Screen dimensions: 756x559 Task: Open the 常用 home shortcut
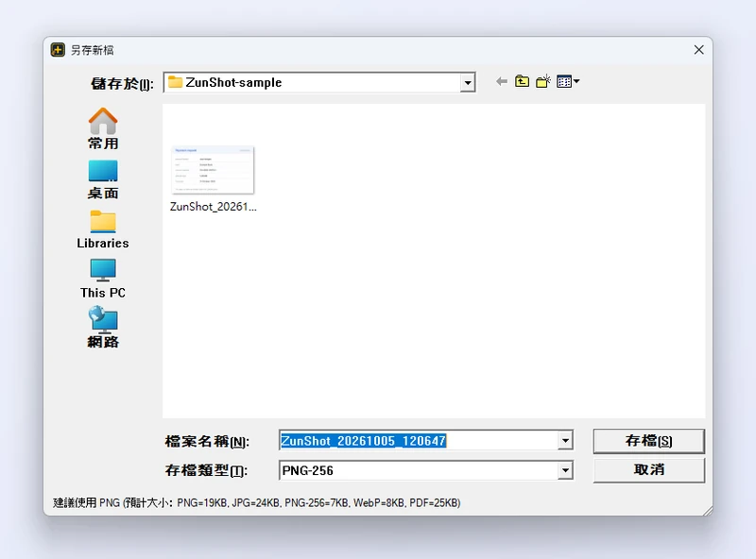[x=103, y=128]
